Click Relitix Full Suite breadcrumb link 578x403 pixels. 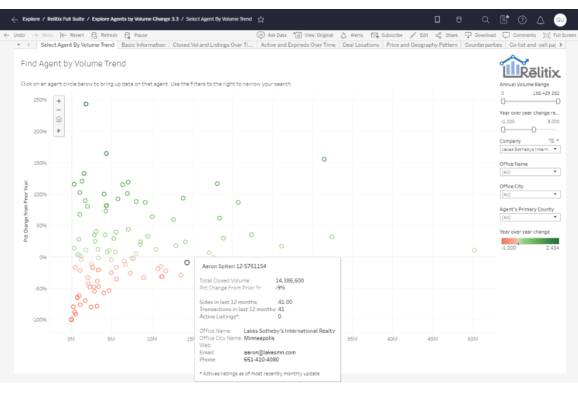66,19
